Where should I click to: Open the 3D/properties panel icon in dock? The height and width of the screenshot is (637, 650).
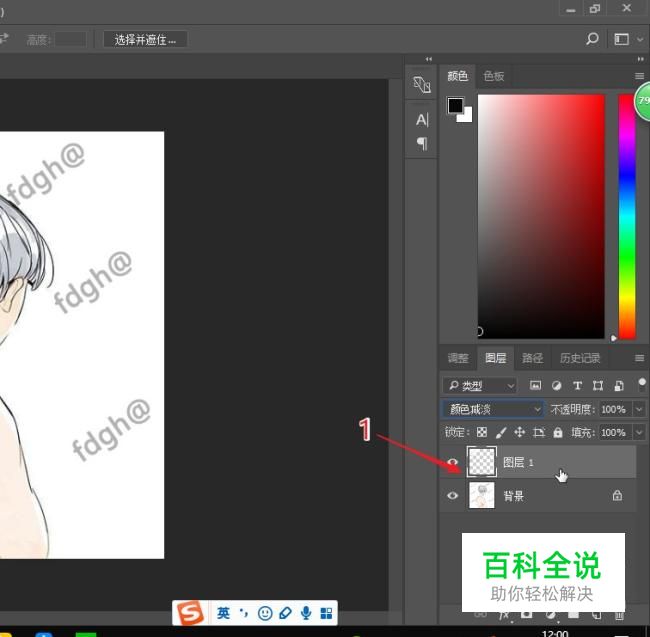(422, 84)
